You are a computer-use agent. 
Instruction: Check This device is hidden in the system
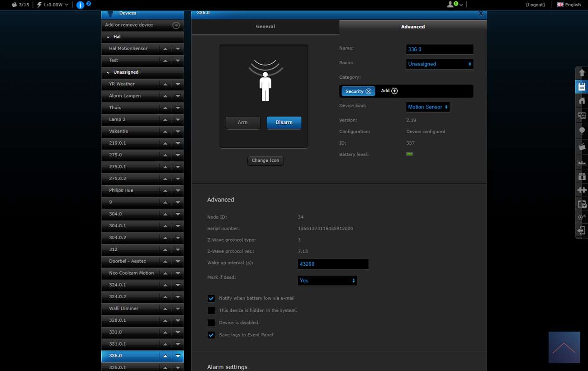211,310
